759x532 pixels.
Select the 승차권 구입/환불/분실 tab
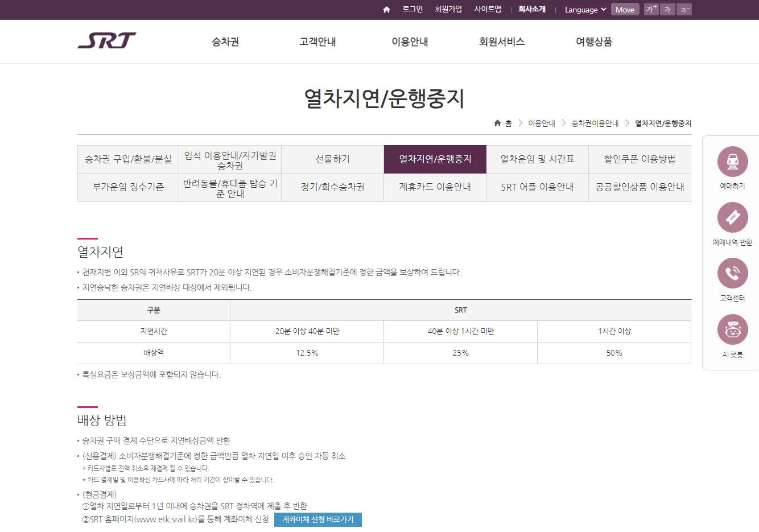click(128, 159)
